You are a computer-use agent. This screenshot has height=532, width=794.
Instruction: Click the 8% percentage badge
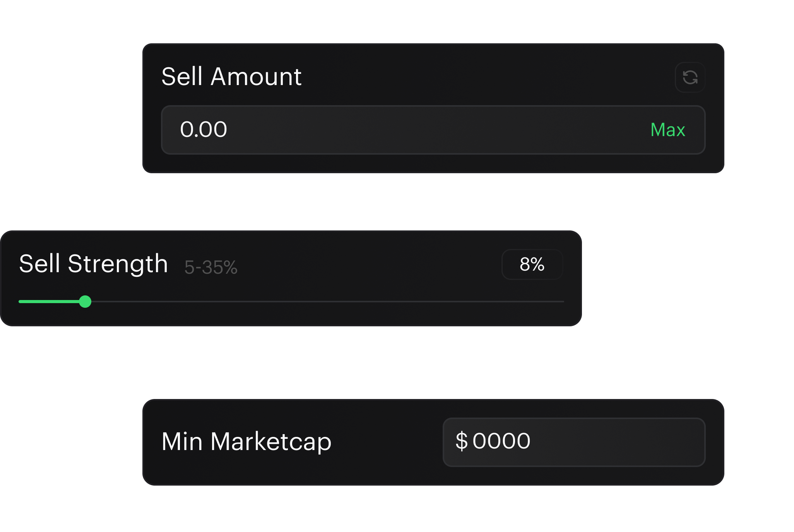tap(532, 264)
